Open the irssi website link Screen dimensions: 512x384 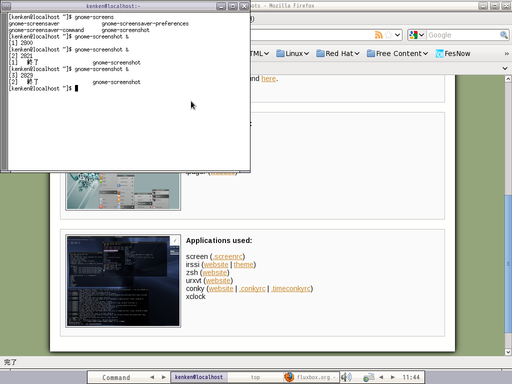pos(216,265)
